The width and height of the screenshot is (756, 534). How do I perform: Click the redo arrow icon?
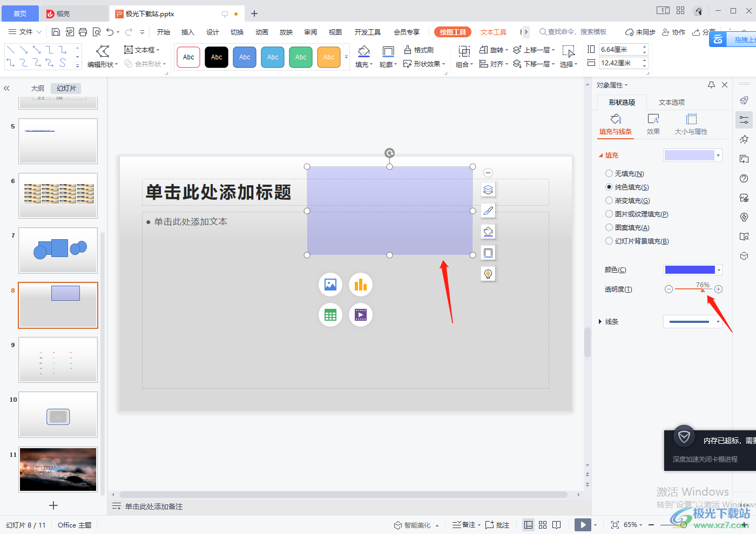[129, 32]
